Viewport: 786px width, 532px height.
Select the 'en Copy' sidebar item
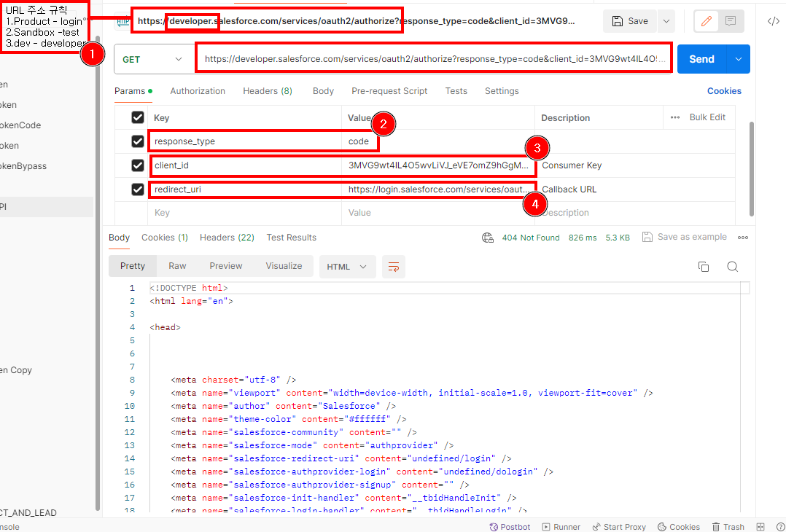(16, 370)
